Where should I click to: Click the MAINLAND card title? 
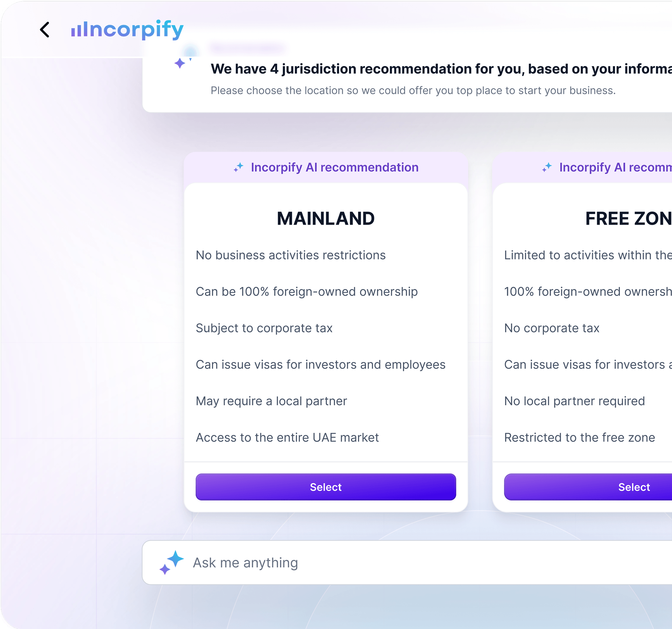tap(326, 218)
